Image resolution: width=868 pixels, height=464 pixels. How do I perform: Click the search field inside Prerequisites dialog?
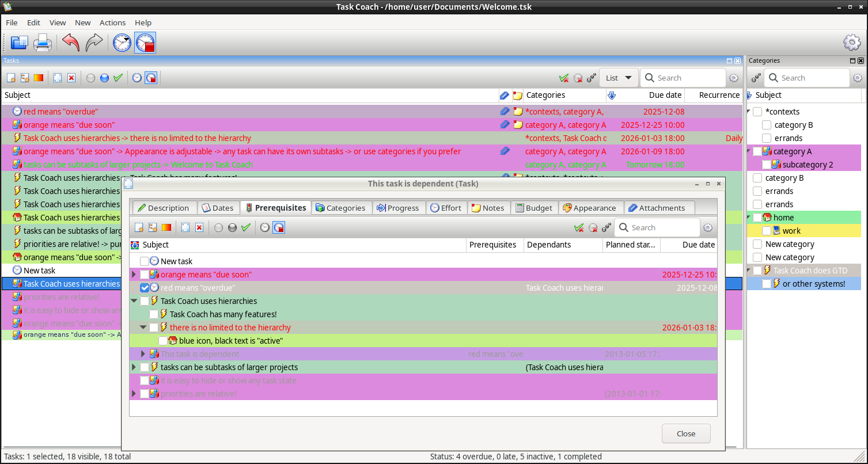(657, 227)
